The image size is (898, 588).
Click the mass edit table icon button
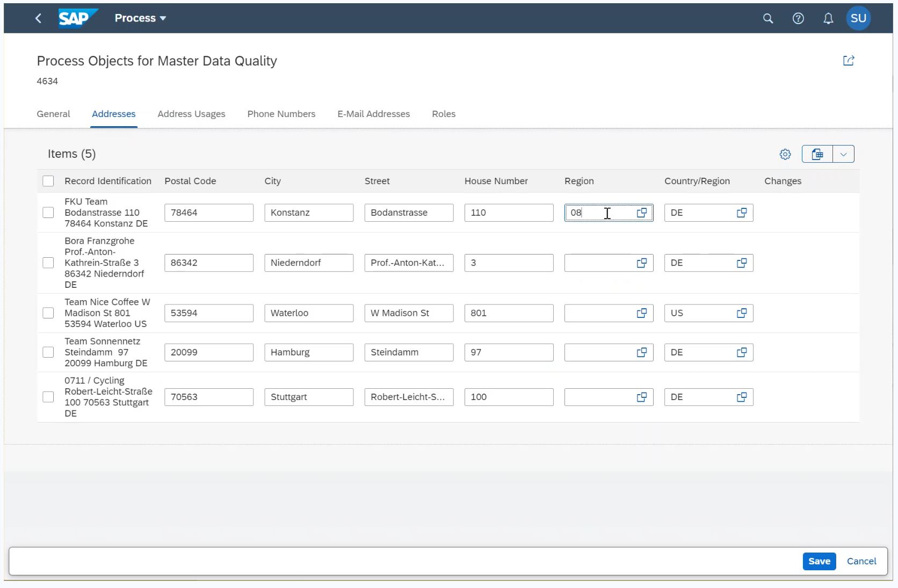pyautogui.click(x=817, y=154)
